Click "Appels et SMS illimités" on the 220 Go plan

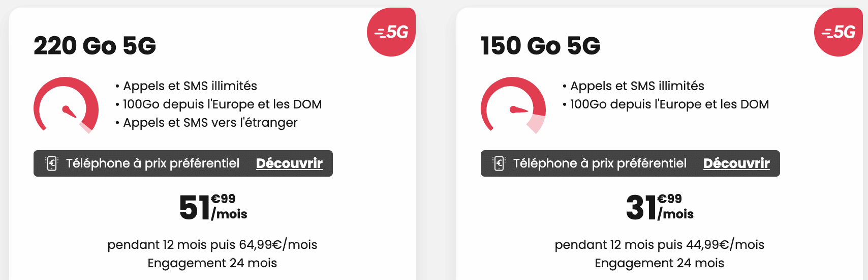(x=190, y=86)
